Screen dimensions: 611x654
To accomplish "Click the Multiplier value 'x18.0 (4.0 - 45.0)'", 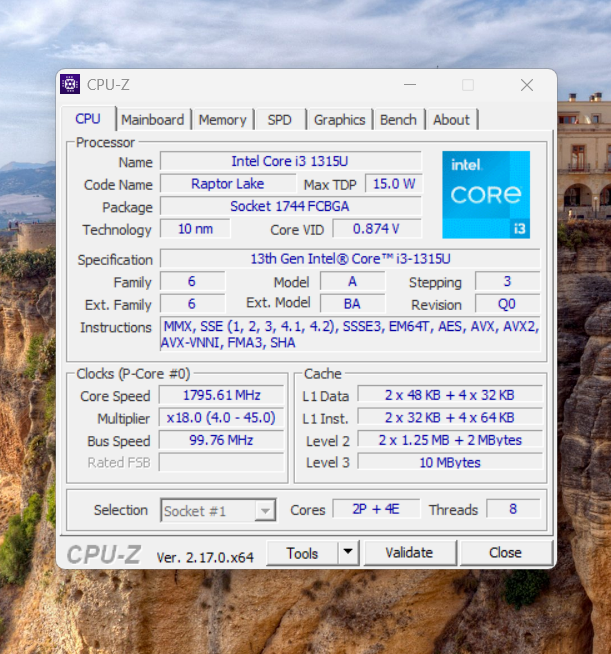I will click(221, 418).
